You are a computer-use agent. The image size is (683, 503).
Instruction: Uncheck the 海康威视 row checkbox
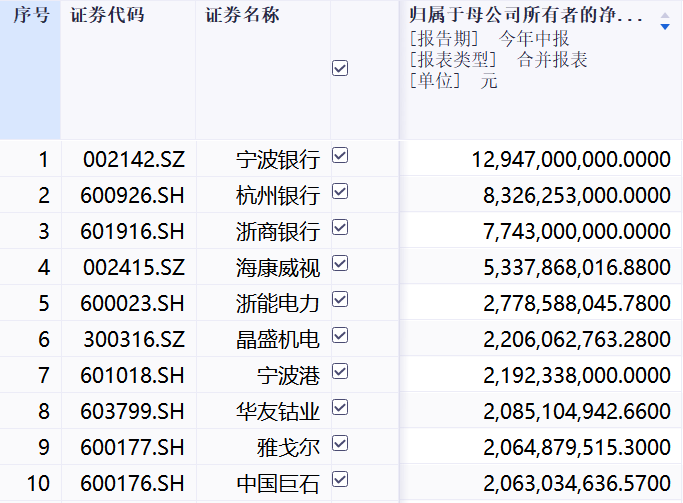340,263
